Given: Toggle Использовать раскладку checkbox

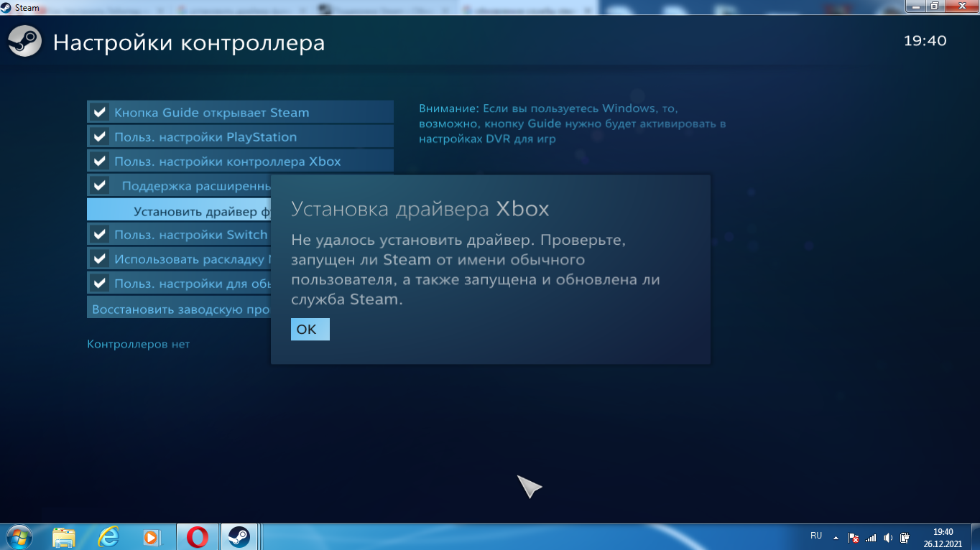Looking at the screenshot, I should tap(100, 258).
